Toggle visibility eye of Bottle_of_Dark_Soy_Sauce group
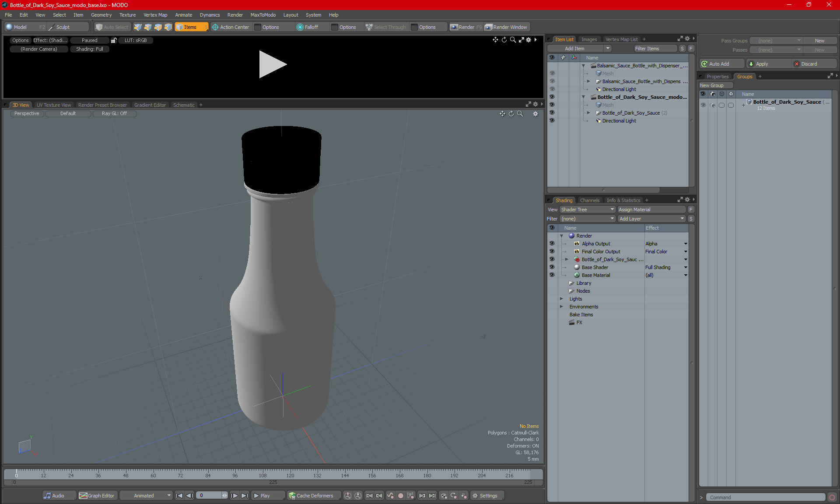This screenshot has width=840, height=504. click(x=703, y=105)
